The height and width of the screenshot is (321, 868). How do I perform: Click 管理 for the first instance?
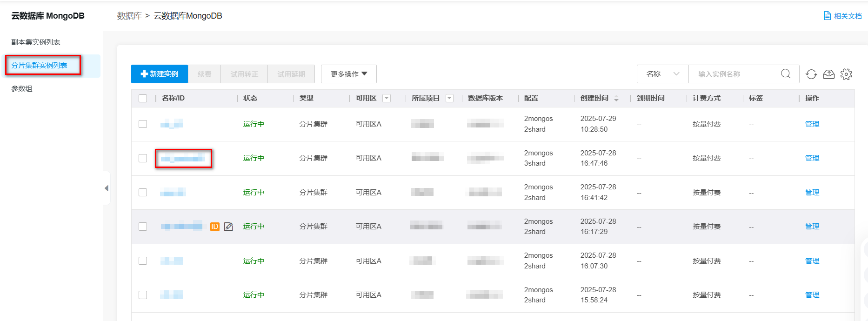click(x=812, y=124)
